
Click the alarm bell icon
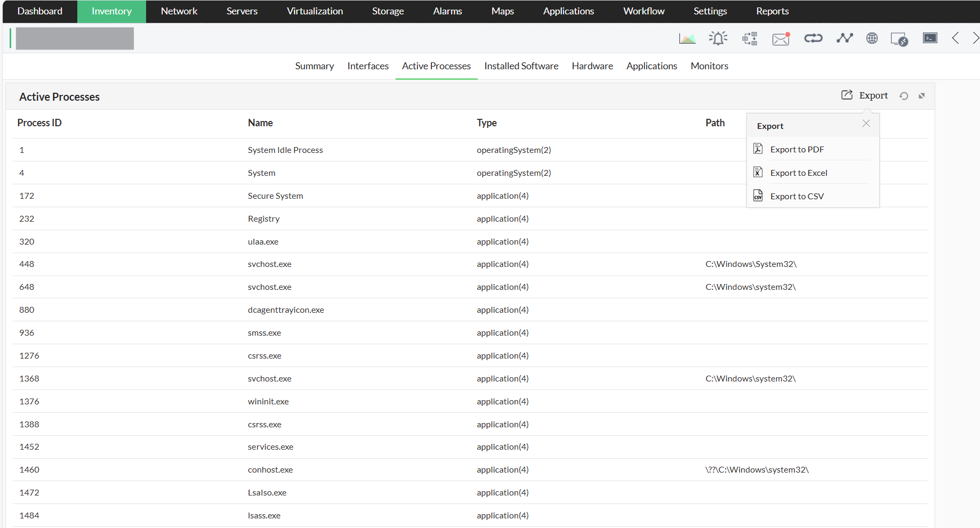coord(718,38)
